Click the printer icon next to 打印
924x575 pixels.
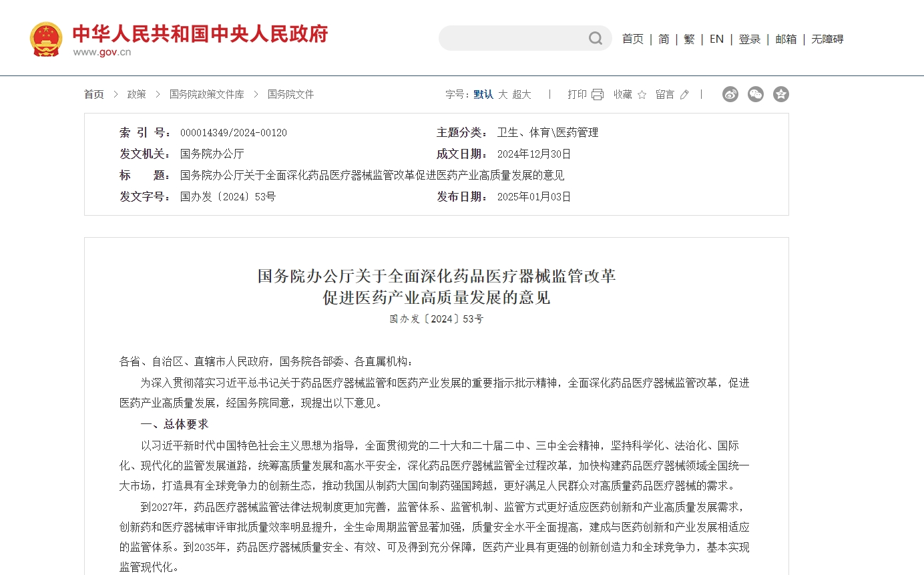click(x=598, y=95)
